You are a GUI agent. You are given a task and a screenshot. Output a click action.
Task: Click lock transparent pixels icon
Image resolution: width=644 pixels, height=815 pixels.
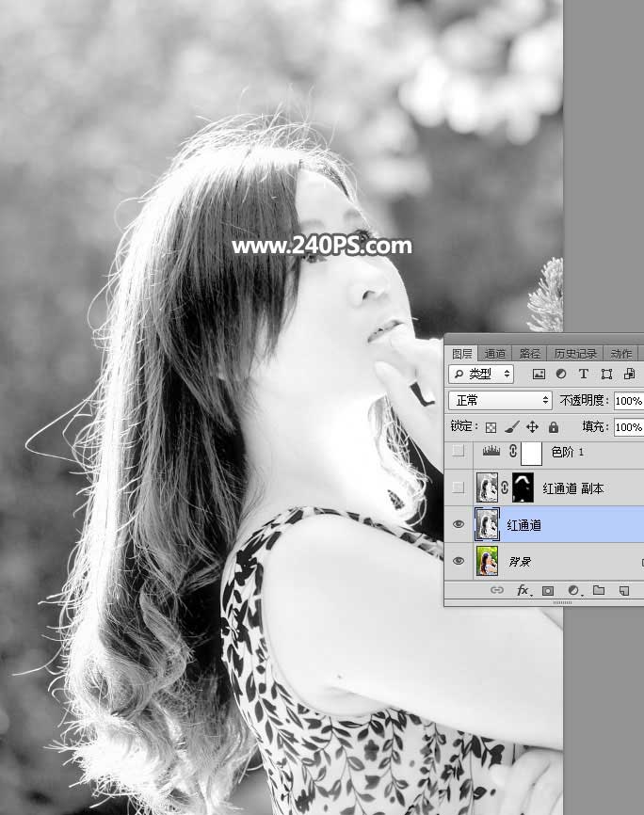click(x=491, y=426)
